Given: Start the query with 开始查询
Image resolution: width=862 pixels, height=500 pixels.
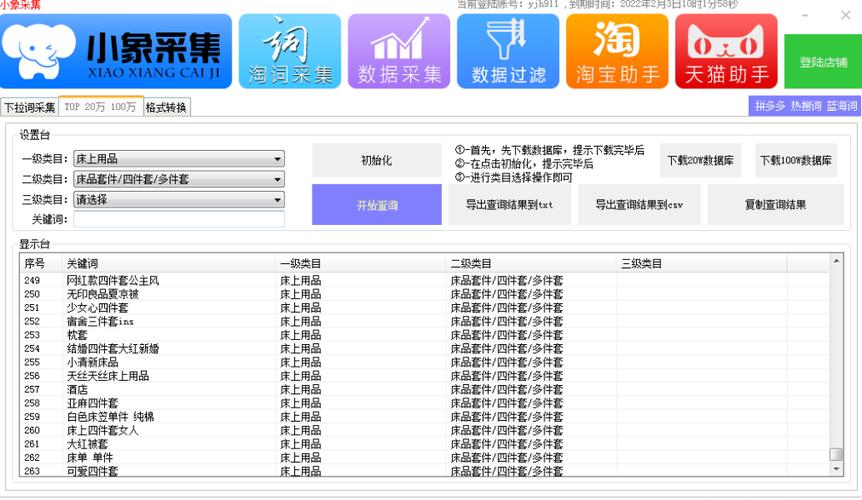Looking at the screenshot, I should point(377,204).
